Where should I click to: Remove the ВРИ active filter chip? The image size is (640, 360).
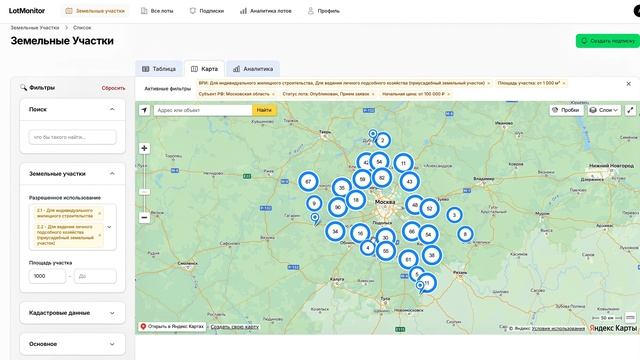[x=489, y=83]
